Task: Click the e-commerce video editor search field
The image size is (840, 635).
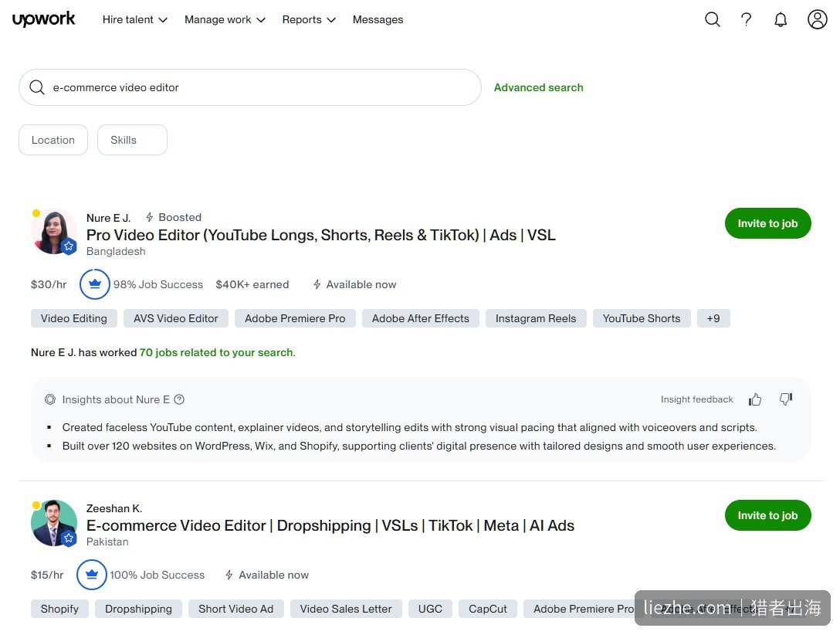Action: (250, 87)
